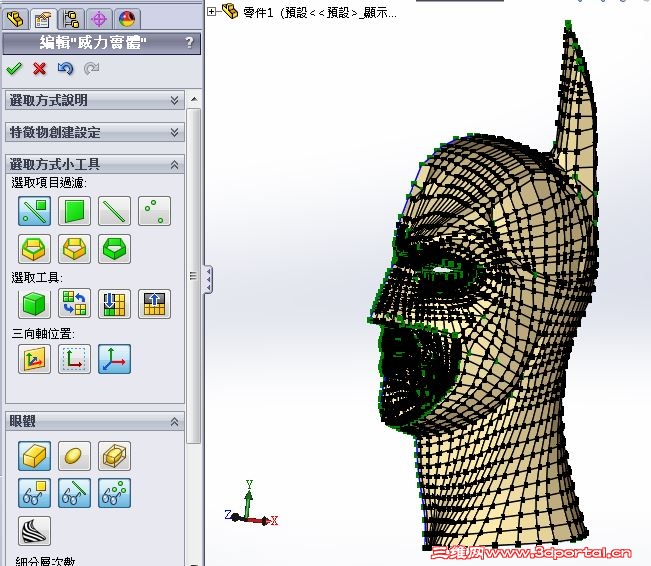Click the invert selection grid tool
Viewport: 651px width, 566px height.
[74, 304]
